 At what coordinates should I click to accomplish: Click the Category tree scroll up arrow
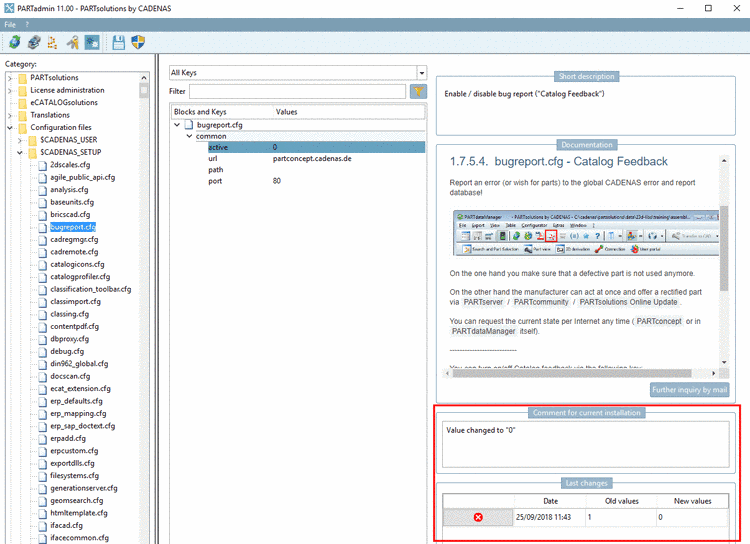pyautogui.click(x=144, y=78)
